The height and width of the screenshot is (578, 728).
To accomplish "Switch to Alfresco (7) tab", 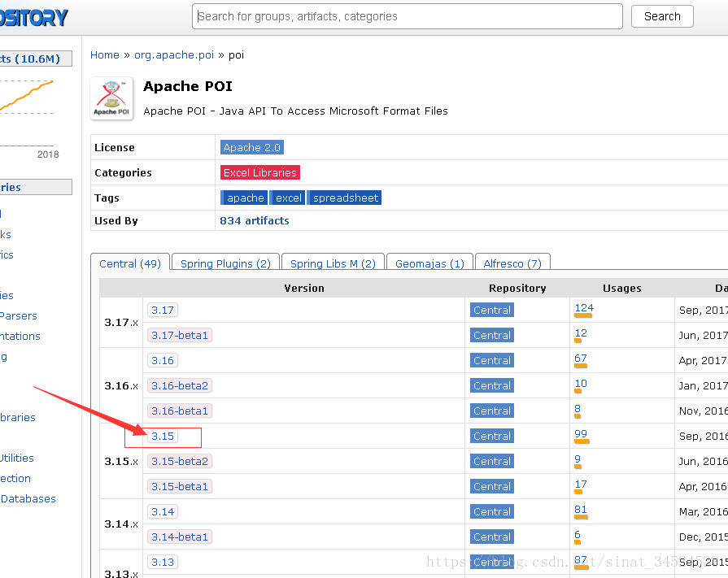I will click(512, 263).
